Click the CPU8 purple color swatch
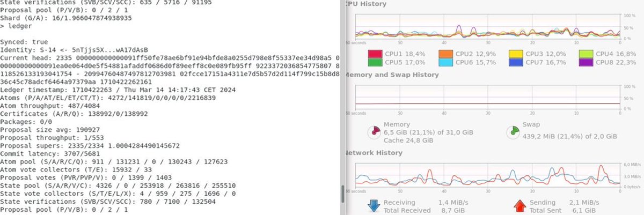This screenshot has width=644, height=215. click(587, 63)
